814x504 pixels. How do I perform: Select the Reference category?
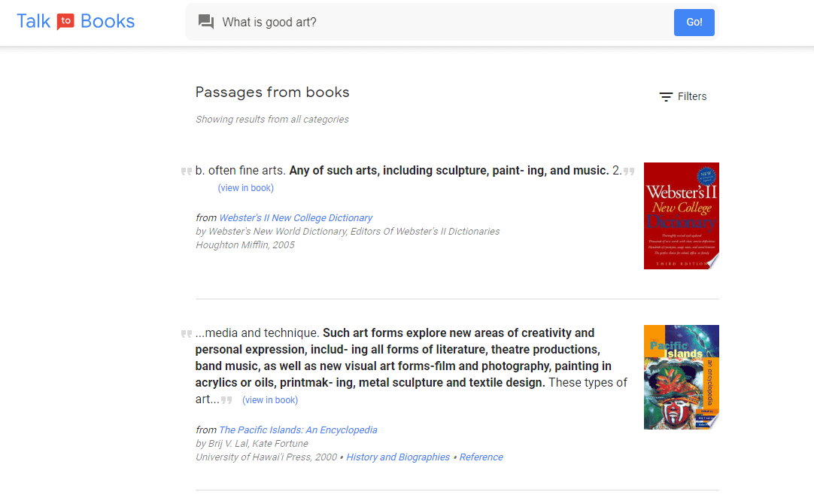tap(481, 457)
